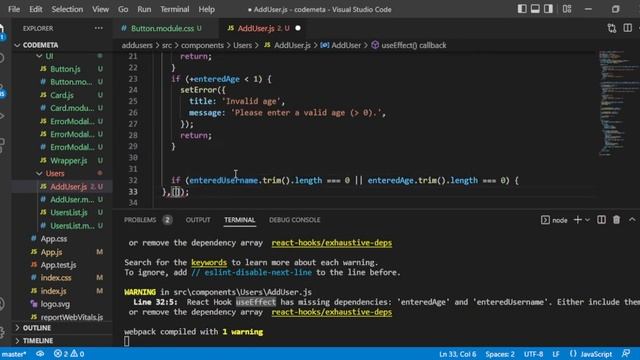This screenshot has height=360, width=640.
Task: Follow the first react-hooks/exhaustive-deps link
Action: (x=331, y=243)
